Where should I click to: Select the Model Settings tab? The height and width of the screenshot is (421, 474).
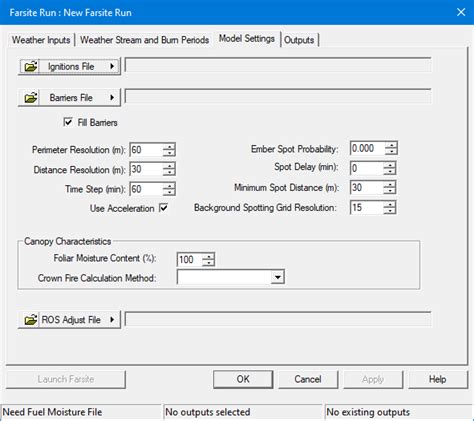click(247, 39)
